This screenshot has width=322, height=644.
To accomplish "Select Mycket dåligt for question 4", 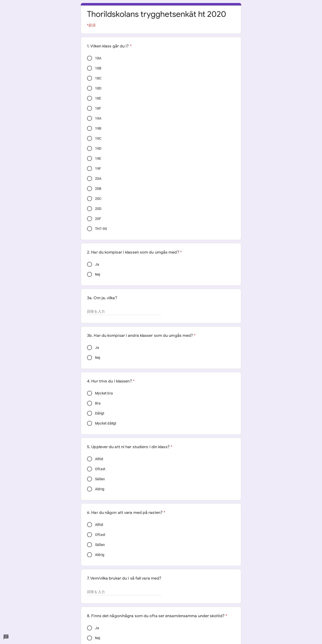I will (90, 423).
